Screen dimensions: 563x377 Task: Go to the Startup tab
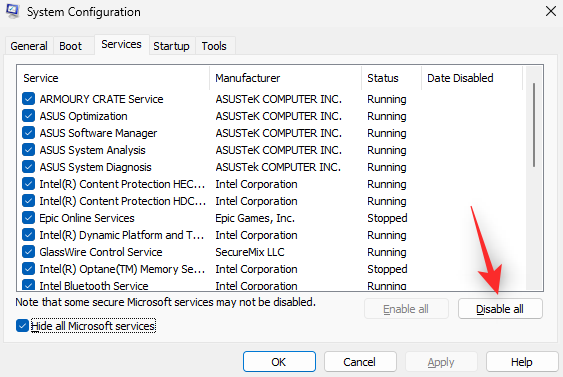click(x=171, y=46)
